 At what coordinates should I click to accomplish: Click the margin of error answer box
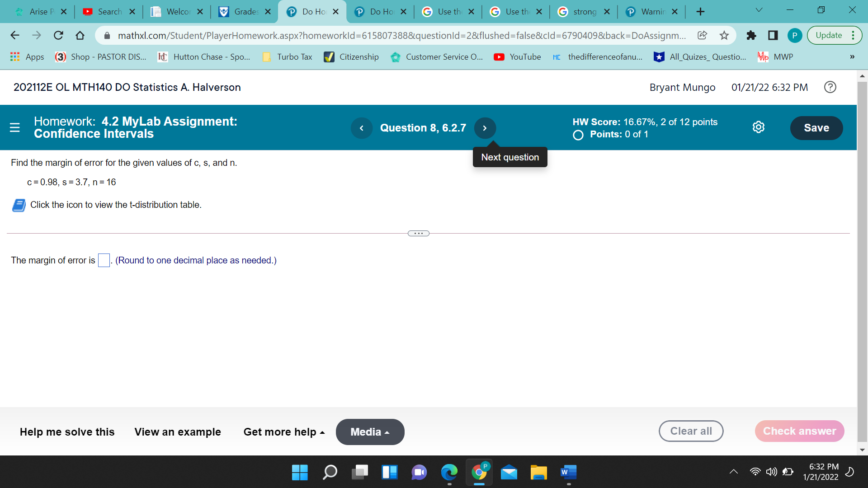click(104, 260)
